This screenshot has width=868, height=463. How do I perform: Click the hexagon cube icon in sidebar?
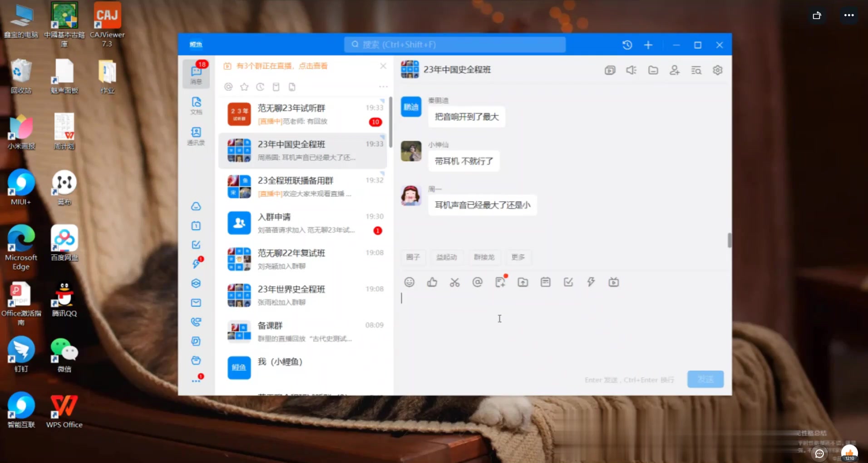coord(196,283)
